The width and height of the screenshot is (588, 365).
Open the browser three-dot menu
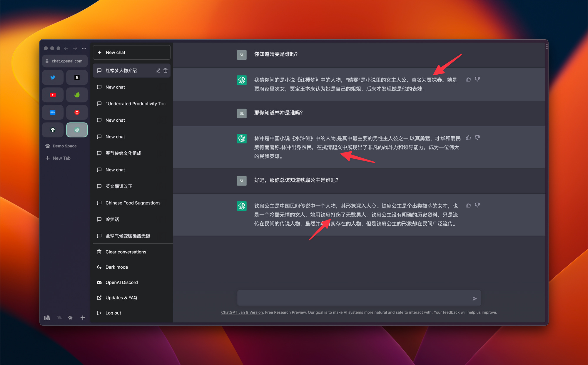(84, 48)
